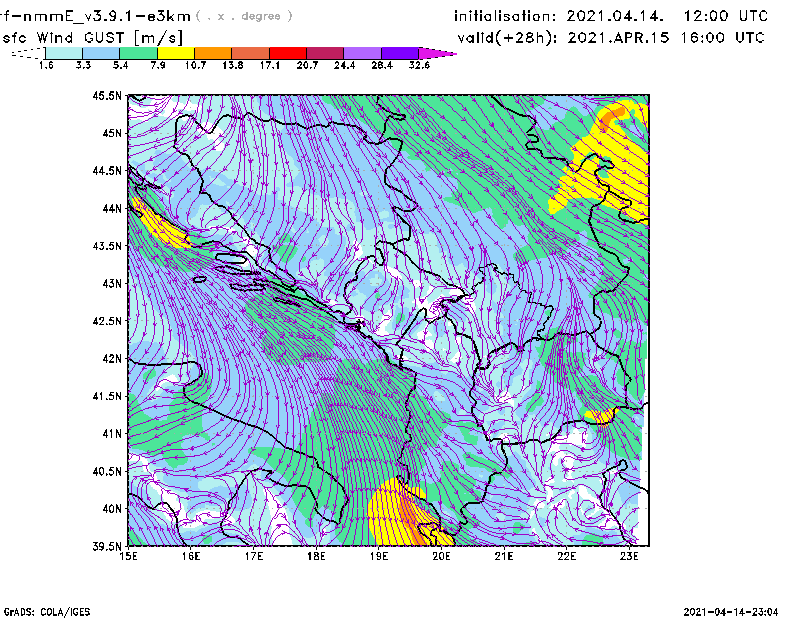
Task: Click the legend value 20.7
Action: point(307,65)
